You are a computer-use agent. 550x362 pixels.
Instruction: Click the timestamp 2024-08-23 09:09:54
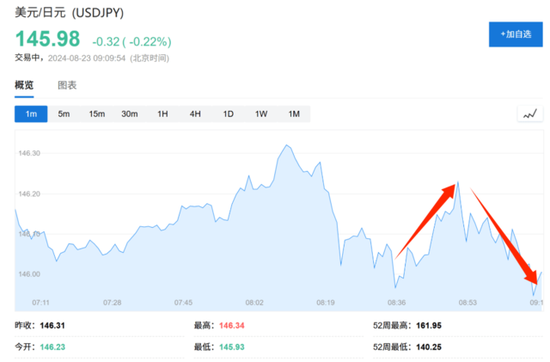point(86,58)
